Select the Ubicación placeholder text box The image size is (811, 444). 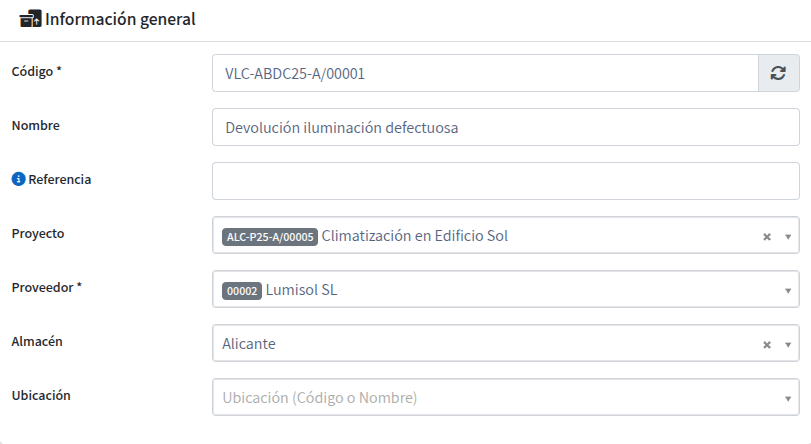click(506, 397)
